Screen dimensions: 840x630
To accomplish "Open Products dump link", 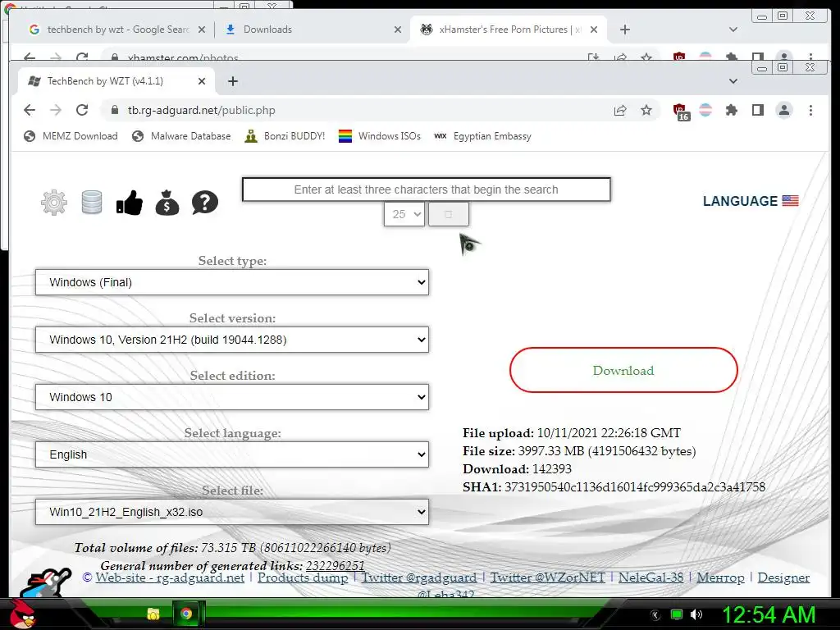I will point(303,577).
